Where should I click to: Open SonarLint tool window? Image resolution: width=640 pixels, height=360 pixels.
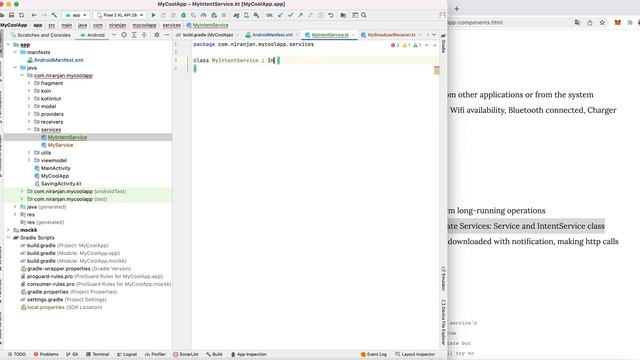coord(186,354)
